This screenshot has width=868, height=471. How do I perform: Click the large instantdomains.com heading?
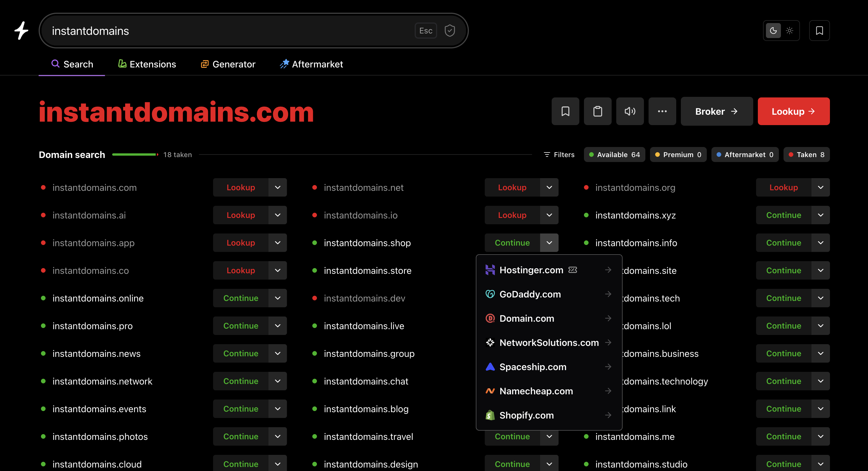[176, 112]
